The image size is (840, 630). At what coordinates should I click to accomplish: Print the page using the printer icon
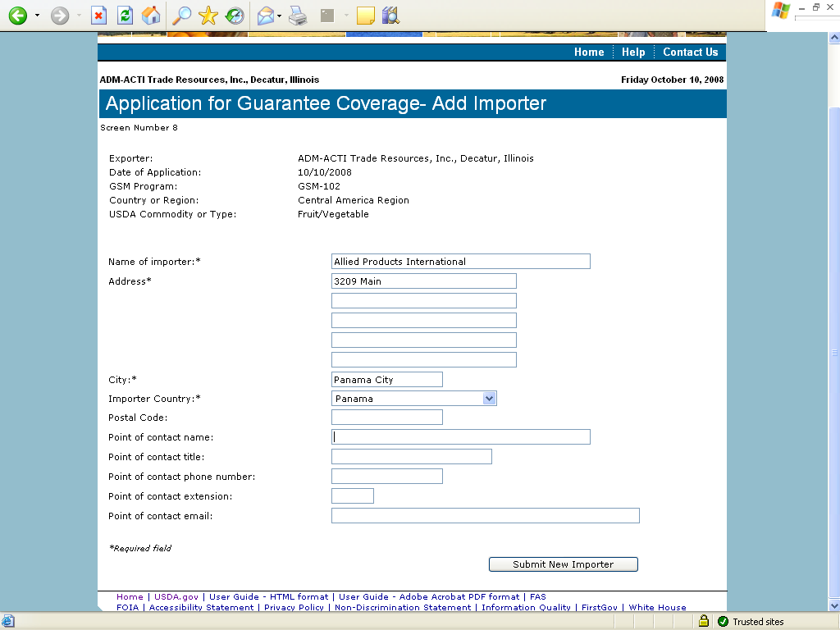click(298, 16)
